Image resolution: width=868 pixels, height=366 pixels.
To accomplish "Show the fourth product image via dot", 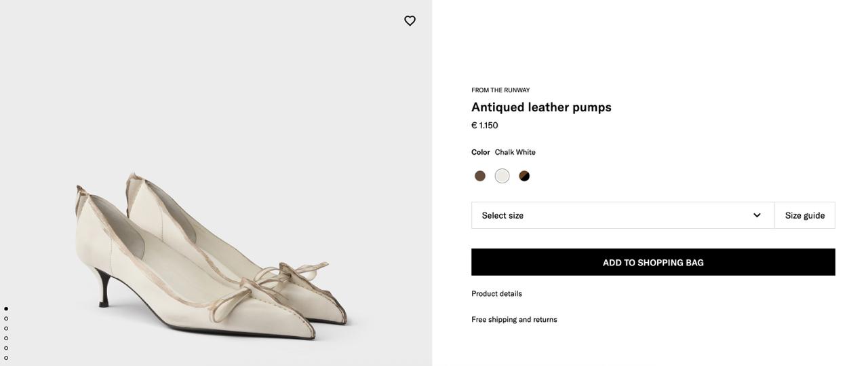I will [x=6, y=338].
